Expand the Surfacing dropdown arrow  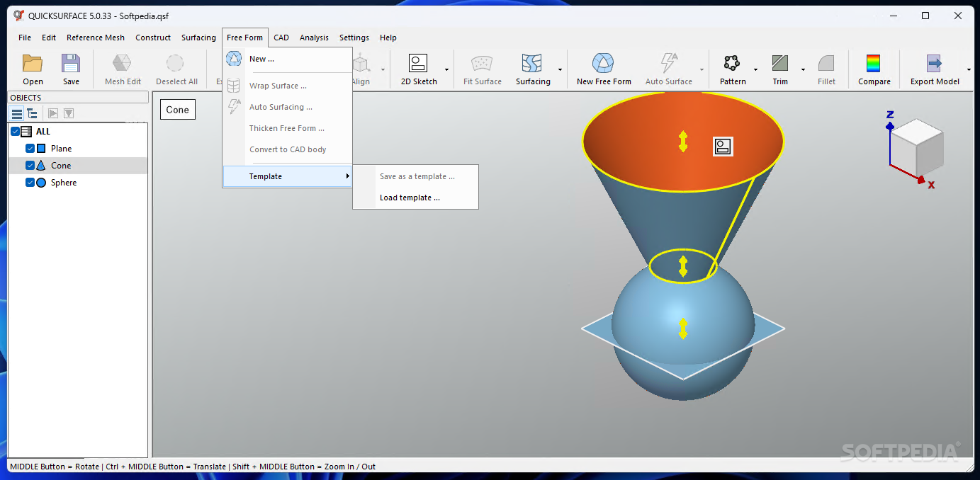560,70
